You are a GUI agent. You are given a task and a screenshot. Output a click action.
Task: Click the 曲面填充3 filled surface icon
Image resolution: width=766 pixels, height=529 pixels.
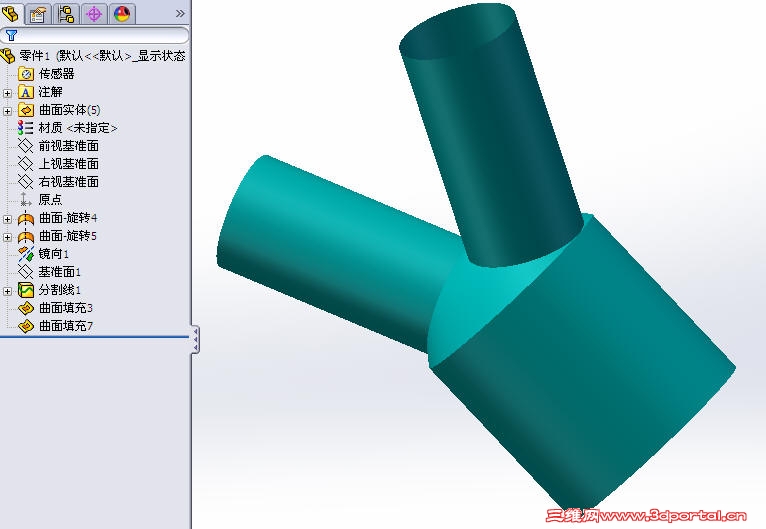click(x=25, y=308)
